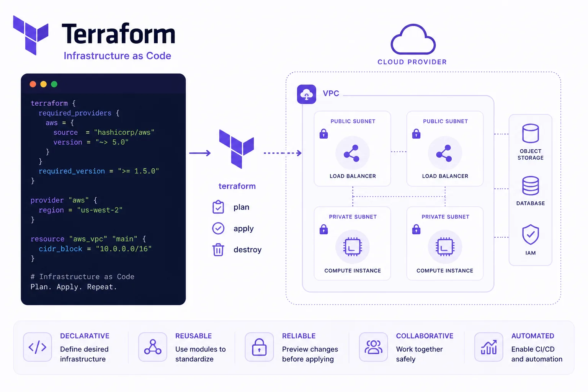This screenshot has width=588, height=392.
Task: Click the cloud provider cloud icon
Action: 413,39
